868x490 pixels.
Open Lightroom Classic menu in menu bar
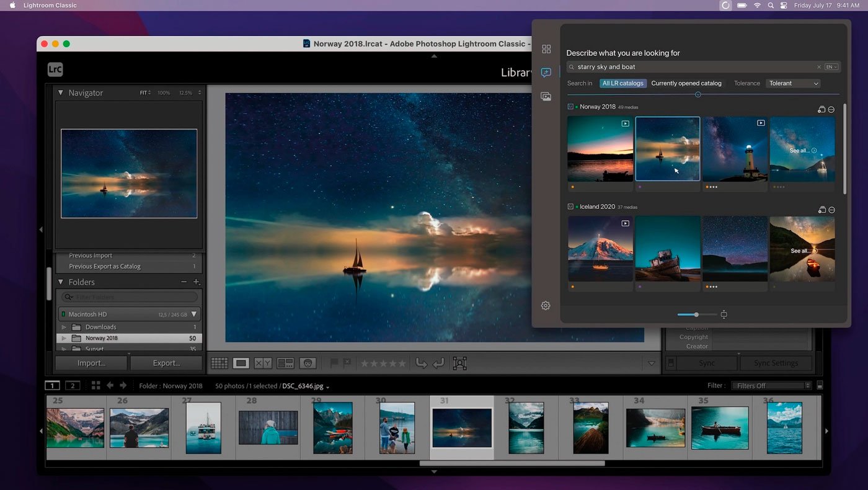click(x=50, y=6)
